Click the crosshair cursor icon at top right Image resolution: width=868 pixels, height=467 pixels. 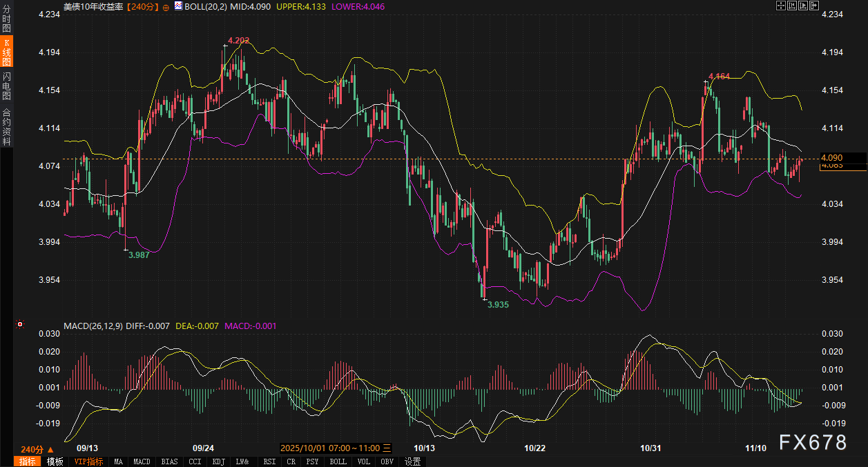780,6
